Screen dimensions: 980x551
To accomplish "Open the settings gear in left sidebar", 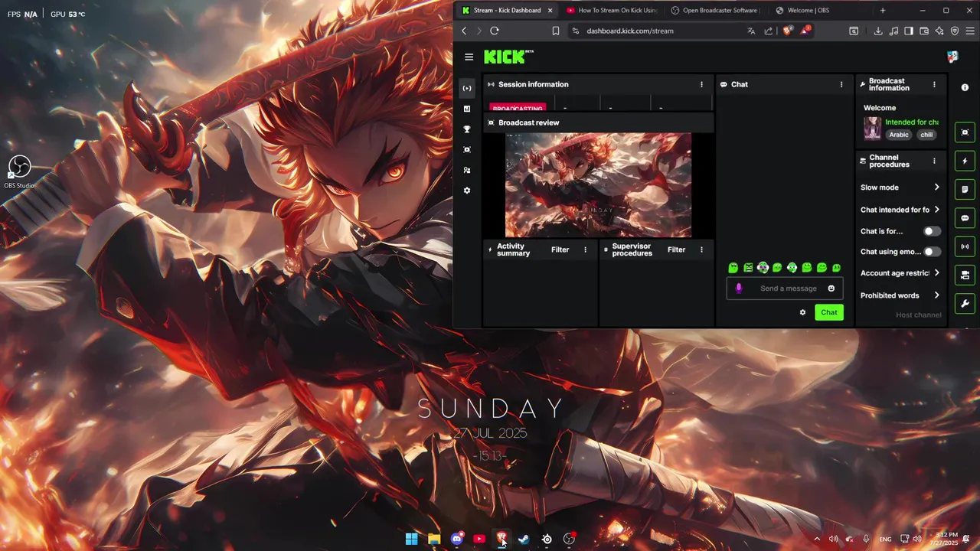I will point(467,191).
